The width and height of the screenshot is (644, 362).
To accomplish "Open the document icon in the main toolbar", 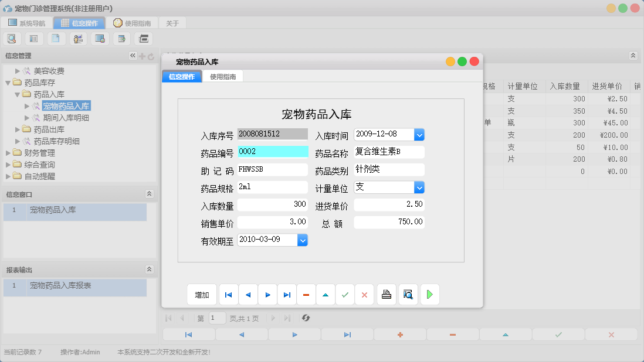I will tap(55, 38).
